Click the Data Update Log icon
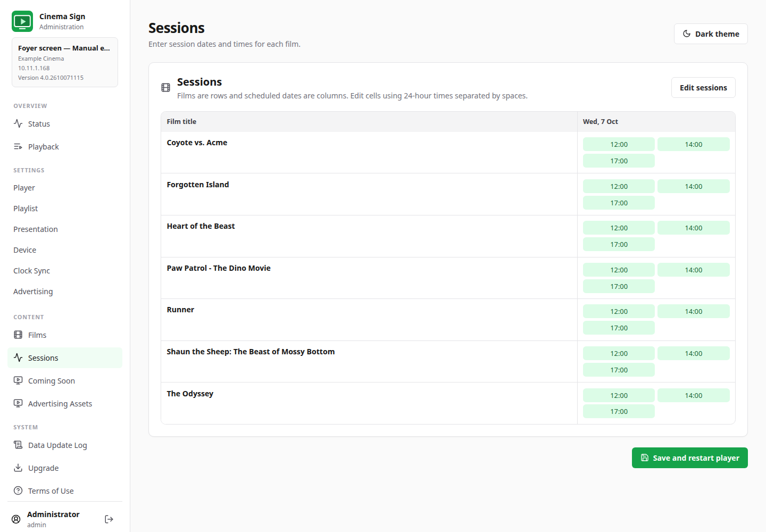The height and width of the screenshot is (532, 766). coord(18,445)
